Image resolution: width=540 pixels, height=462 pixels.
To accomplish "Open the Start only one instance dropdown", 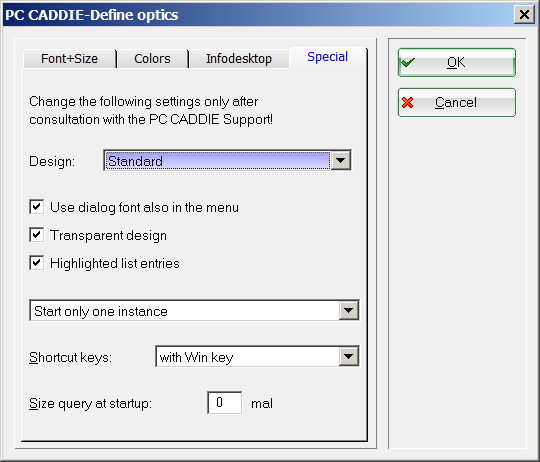I will click(x=194, y=311).
